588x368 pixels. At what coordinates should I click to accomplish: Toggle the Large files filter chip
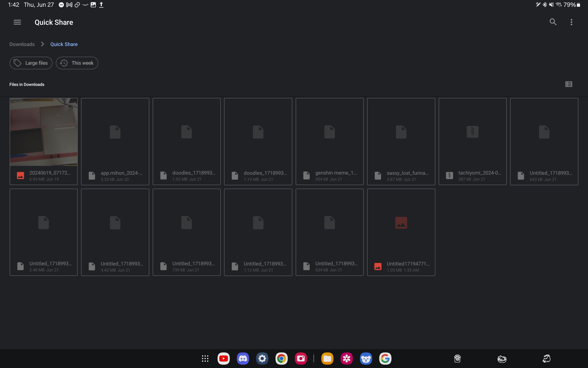click(x=31, y=63)
